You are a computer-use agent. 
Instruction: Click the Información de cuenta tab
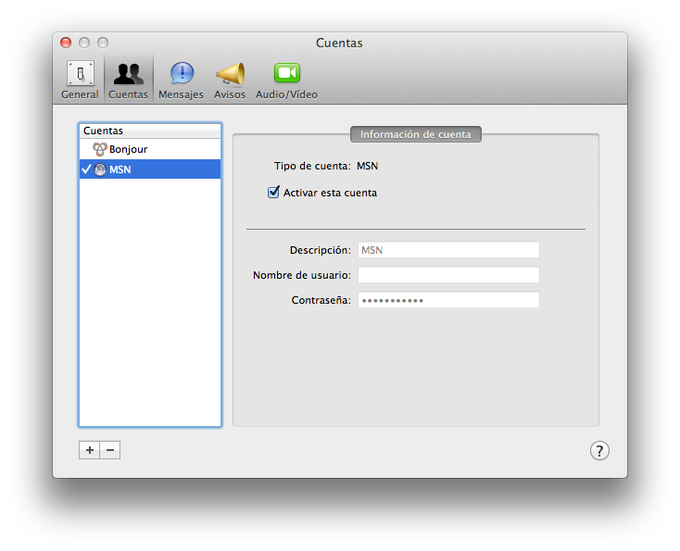[415, 134]
